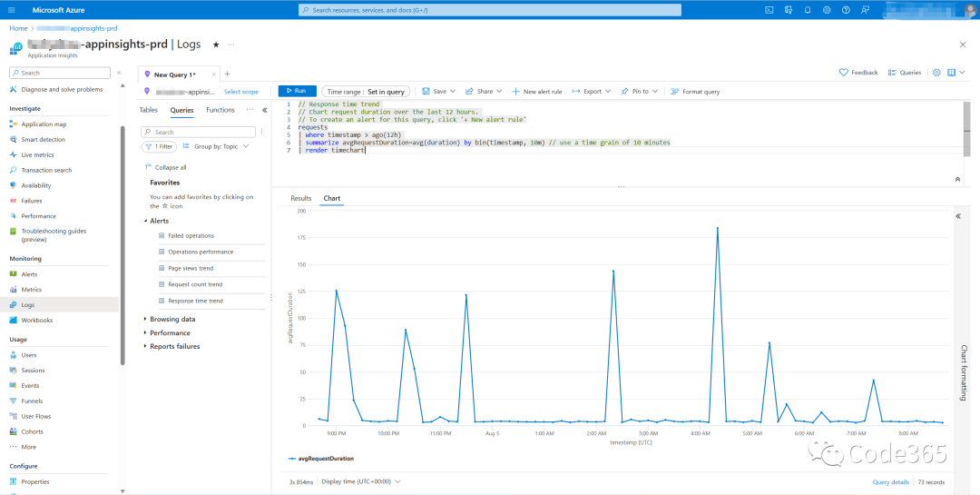Open the more options ellipsis beside Functions
Image resolution: width=980 pixels, height=495 pixels.
(250, 110)
